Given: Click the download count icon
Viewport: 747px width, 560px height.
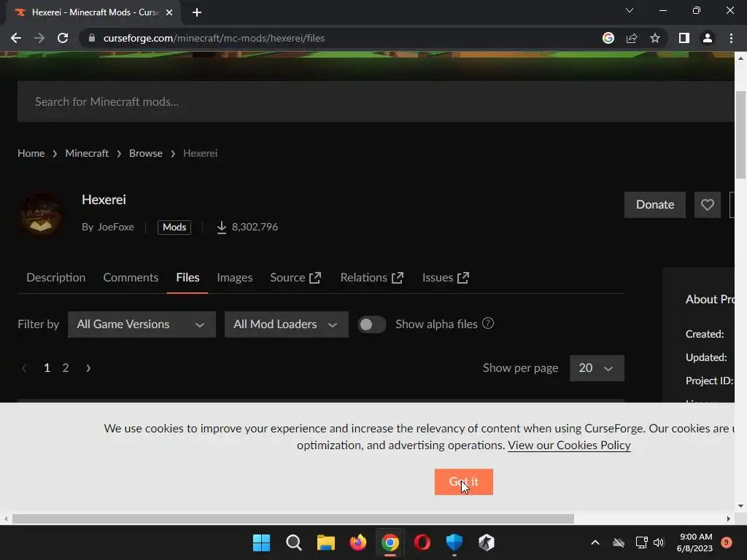Looking at the screenshot, I should [222, 227].
